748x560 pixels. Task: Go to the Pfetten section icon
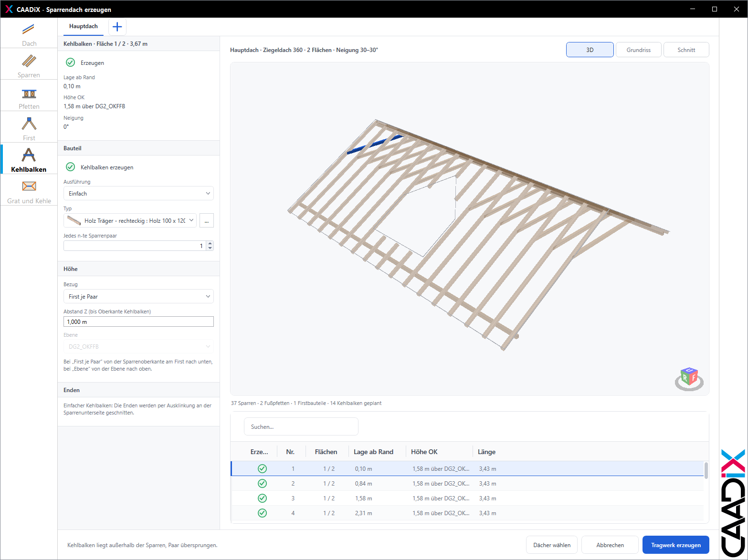[29, 93]
